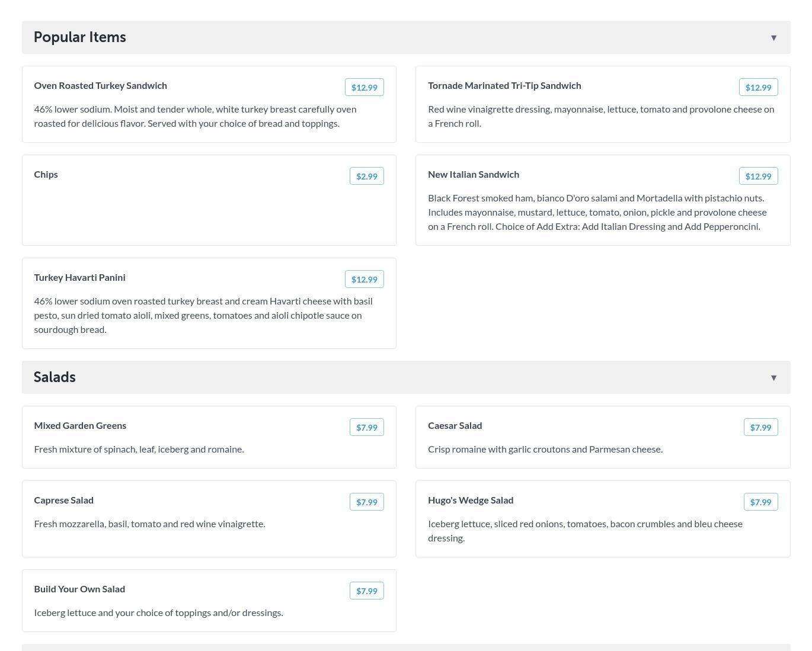Click the Chips $2.99 price button
Viewport: 812px width, 651px height.
coord(366,177)
